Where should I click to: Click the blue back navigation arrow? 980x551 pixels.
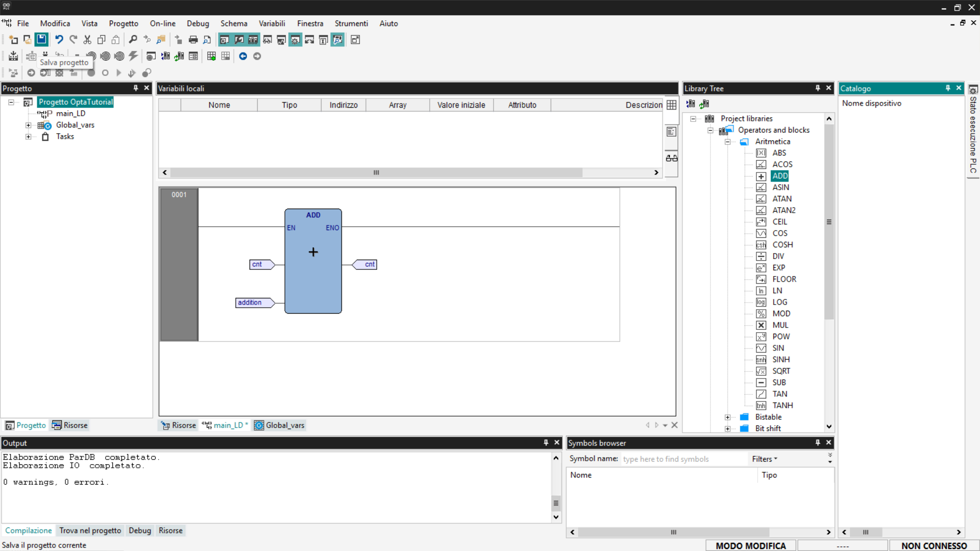(243, 56)
